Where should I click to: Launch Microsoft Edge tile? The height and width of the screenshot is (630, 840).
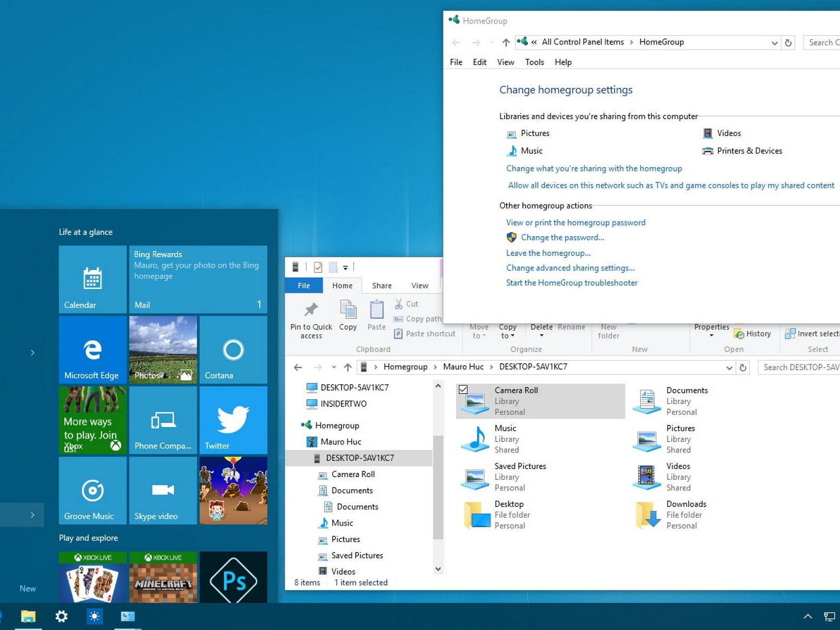(x=93, y=350)
